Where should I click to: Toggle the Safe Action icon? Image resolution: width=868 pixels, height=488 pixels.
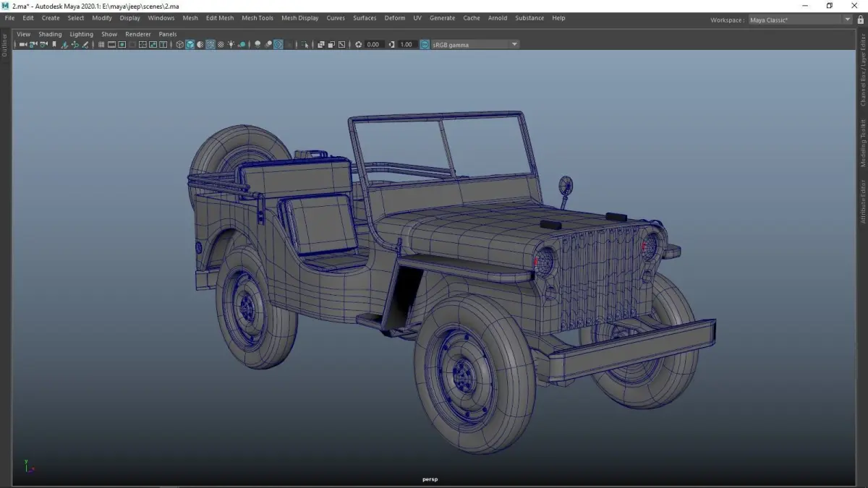[153, 44]
